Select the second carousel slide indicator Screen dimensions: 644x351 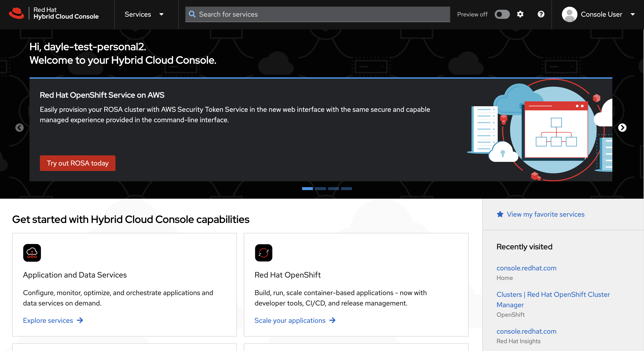pos(320,188)
